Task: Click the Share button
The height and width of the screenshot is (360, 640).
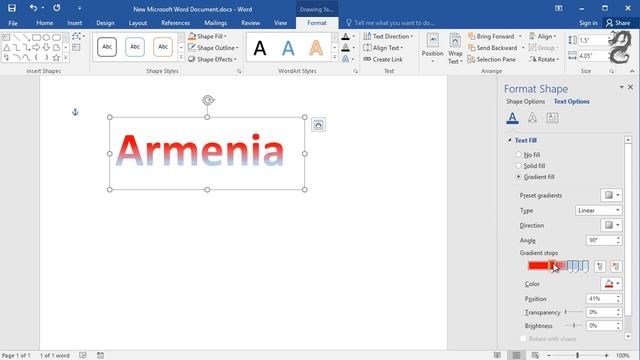Action: (x=618, y=23)
